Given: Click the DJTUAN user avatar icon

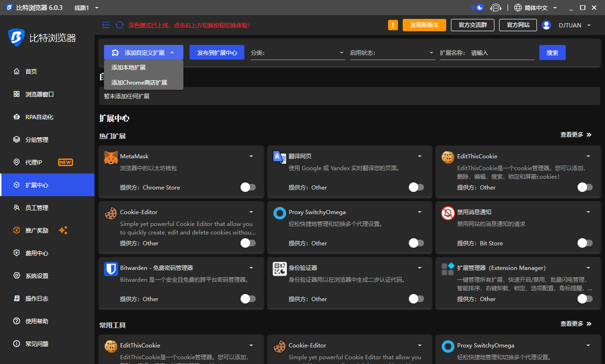Looking at the screenshot, I should tap(546, 25).
